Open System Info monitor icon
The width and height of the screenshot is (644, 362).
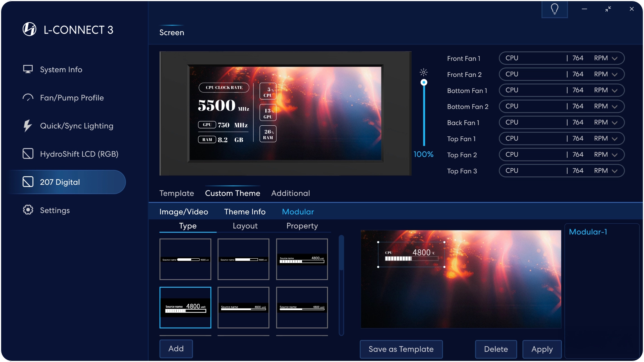(28, 69)
